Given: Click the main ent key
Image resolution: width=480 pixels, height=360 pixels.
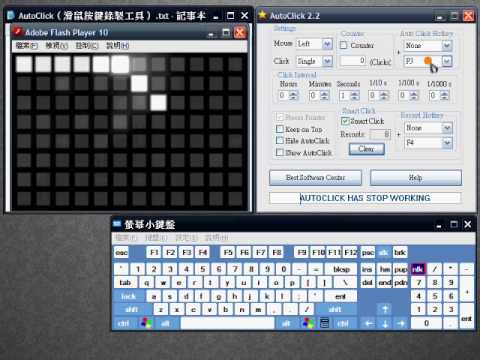Looking at the screenshot, I should point(341,296).
